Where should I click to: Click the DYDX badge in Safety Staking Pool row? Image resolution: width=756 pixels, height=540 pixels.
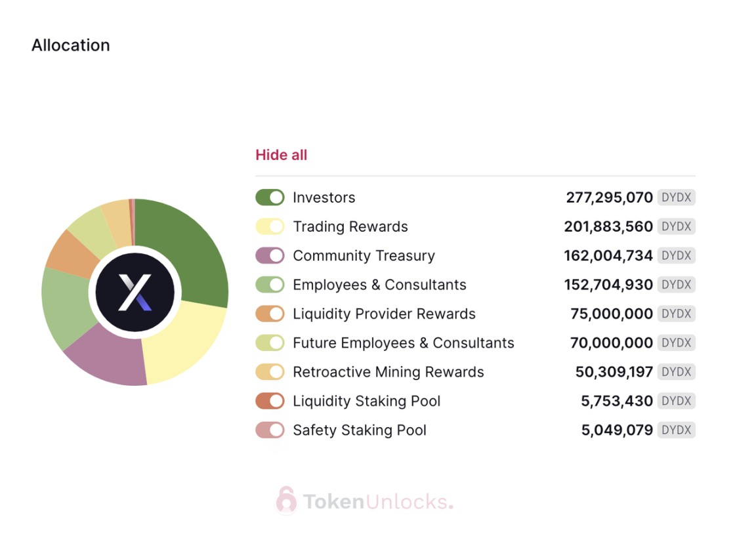pos(677,430)
